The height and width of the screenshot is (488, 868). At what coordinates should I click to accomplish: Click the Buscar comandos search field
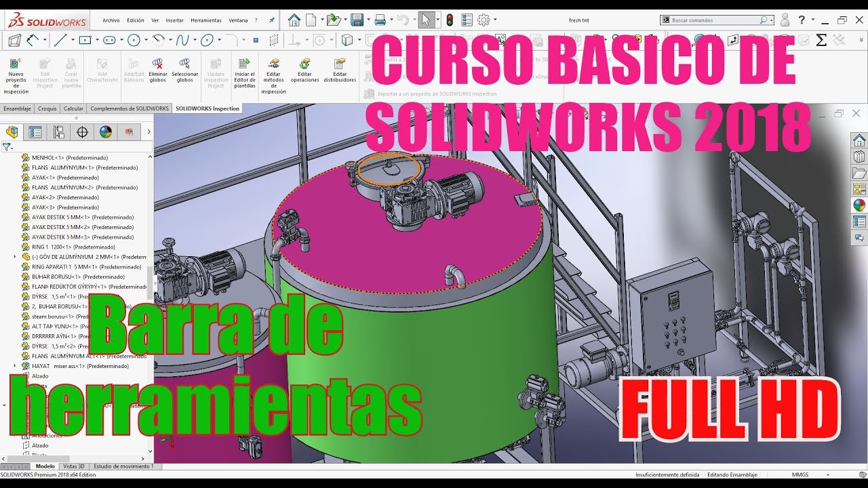(716, 20)
